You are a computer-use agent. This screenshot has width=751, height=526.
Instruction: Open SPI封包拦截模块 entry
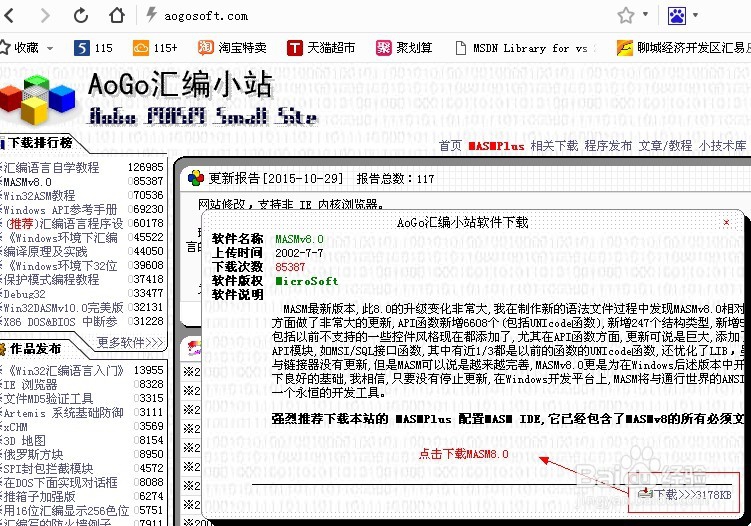click(48, 468)
